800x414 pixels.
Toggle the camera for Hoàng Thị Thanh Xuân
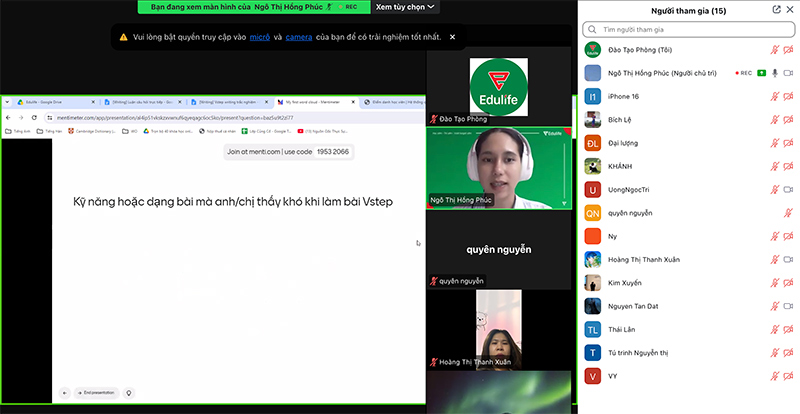point(789,259)
